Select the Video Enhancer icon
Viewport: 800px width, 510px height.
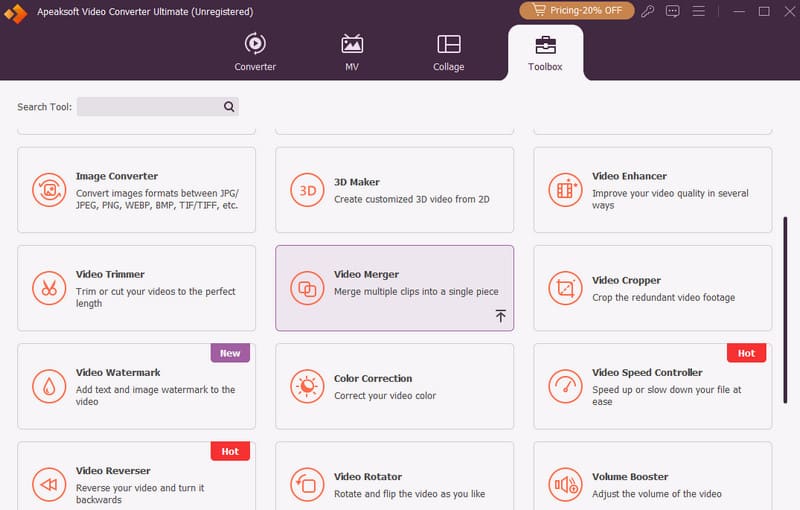click(565, 190)
